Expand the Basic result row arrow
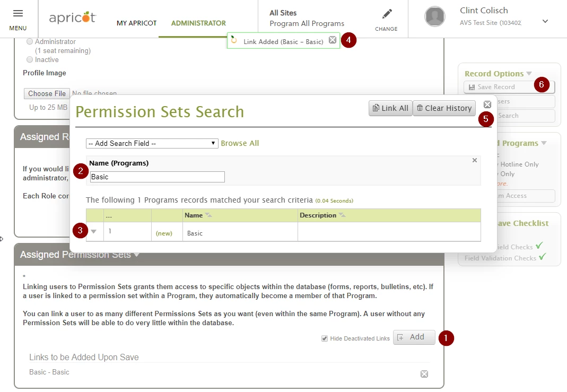 click(94, 231)
